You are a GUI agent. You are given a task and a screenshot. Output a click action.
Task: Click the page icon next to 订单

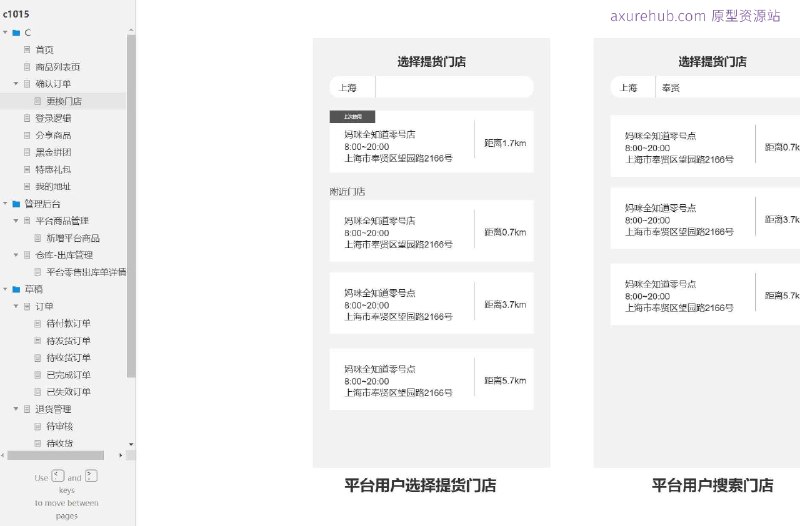[27, 306]
